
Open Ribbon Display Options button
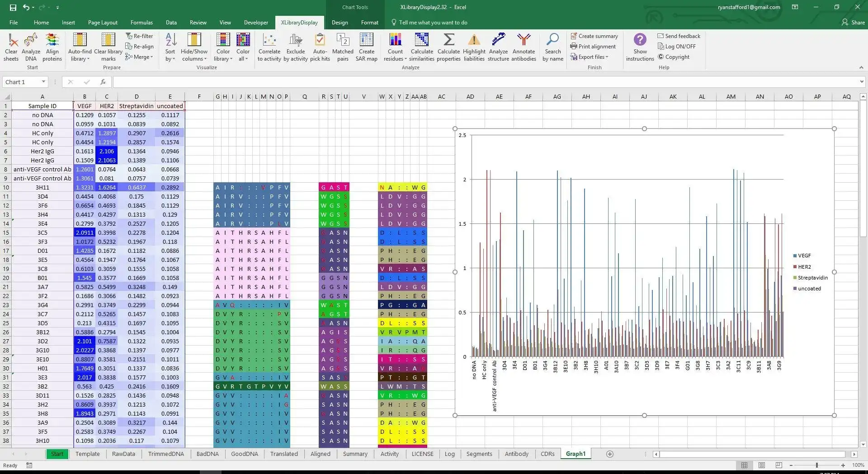coord(795,7)
